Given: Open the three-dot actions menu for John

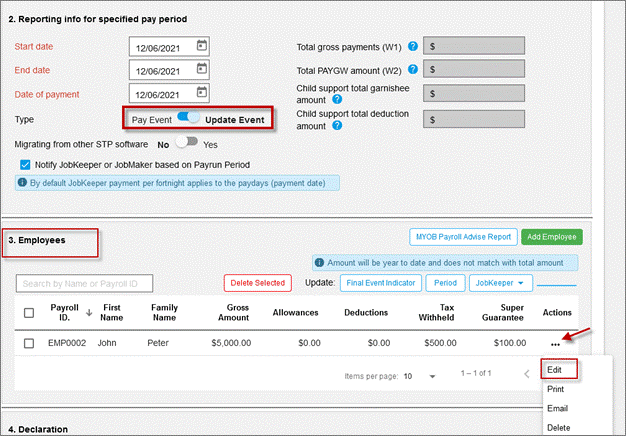Looking at the screenshot, I should pyautogui.click(x=556, y=343).
